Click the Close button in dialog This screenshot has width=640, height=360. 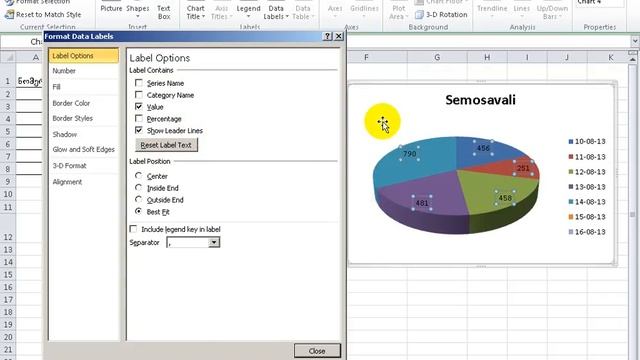(x=317, y=351)
